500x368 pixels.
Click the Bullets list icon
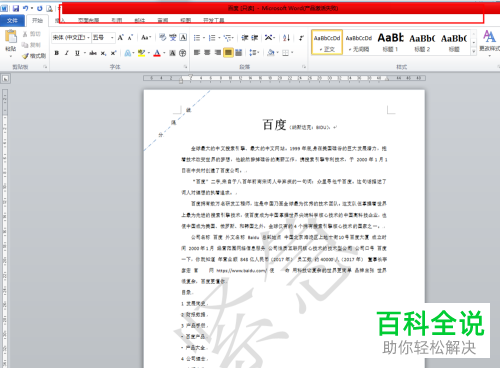197,38
